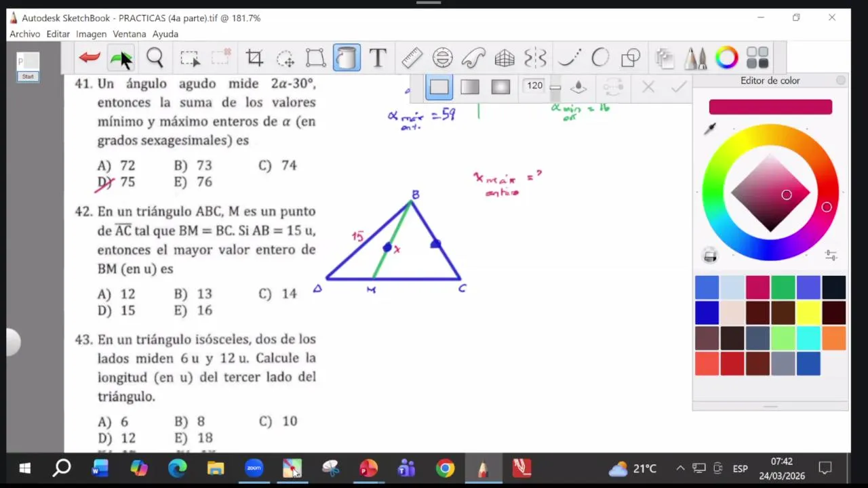
Task: Open the Imagen menu
Action: 92,34
